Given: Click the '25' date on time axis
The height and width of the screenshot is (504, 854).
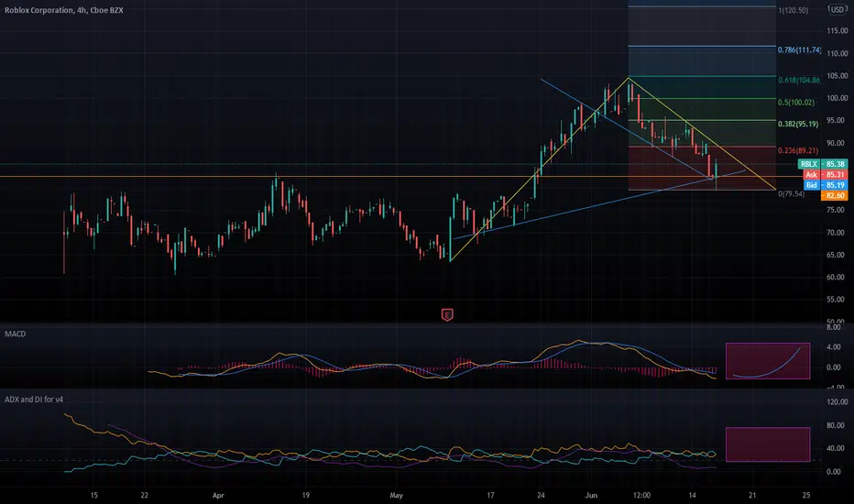Looking at the screenshot, I should click(806, 495).
